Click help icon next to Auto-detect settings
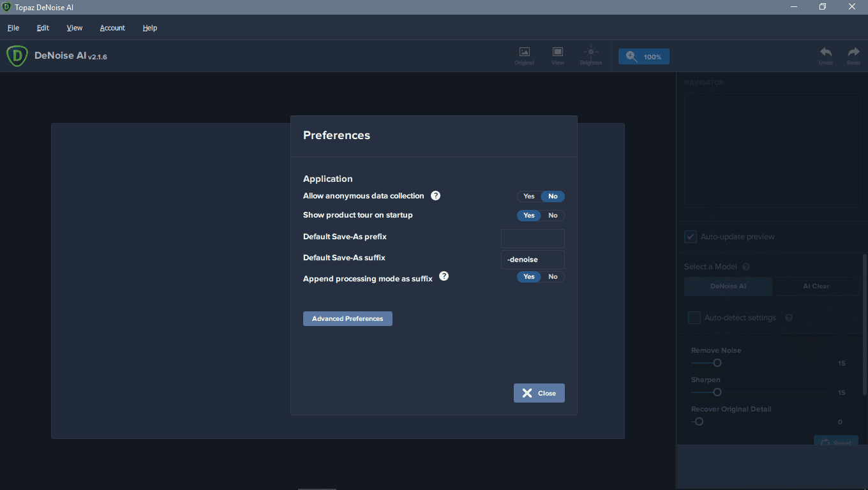Viewport: 868px width, 490px height. pos(789,318)
